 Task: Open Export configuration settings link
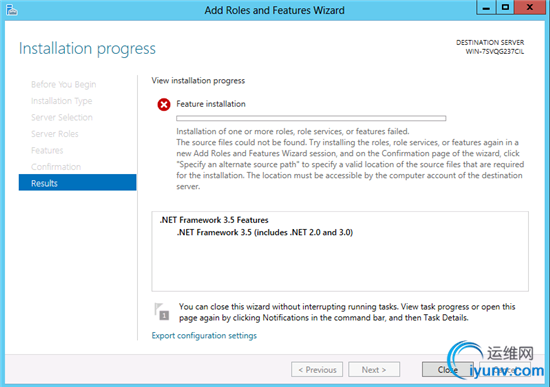pyautogui.click(x=204, y=336)
